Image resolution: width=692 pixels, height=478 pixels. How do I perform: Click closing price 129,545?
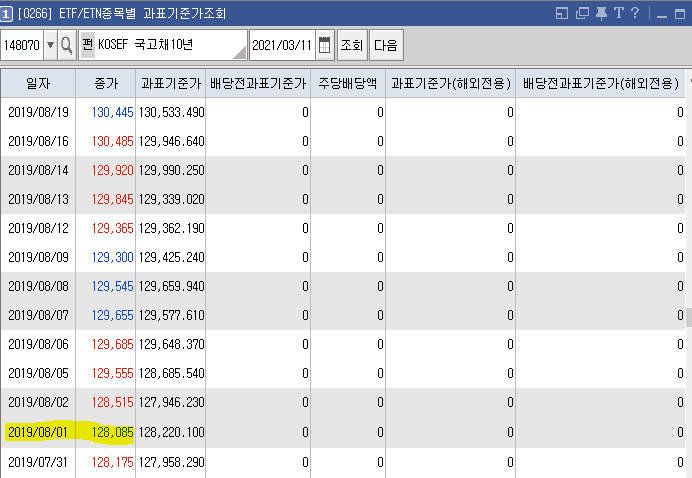click(112, 286)
